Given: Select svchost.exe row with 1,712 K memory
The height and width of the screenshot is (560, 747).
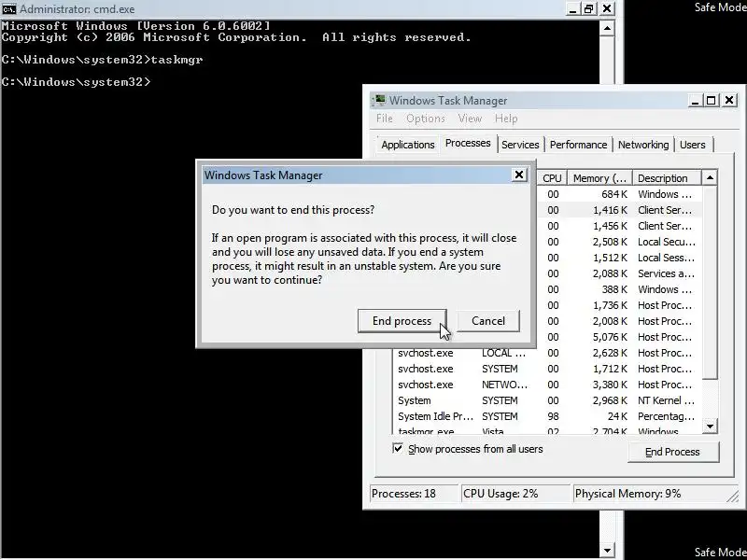Looking at the screenshot, I should tap(546, 369).
